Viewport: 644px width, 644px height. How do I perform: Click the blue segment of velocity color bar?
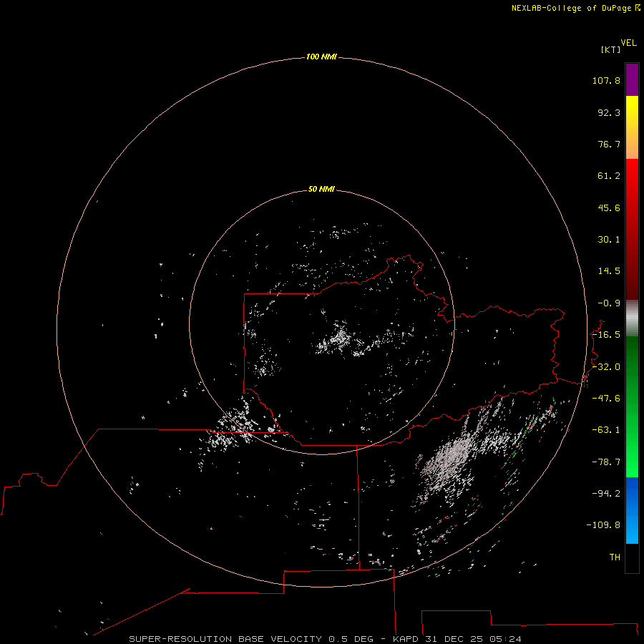pos(632,510)
